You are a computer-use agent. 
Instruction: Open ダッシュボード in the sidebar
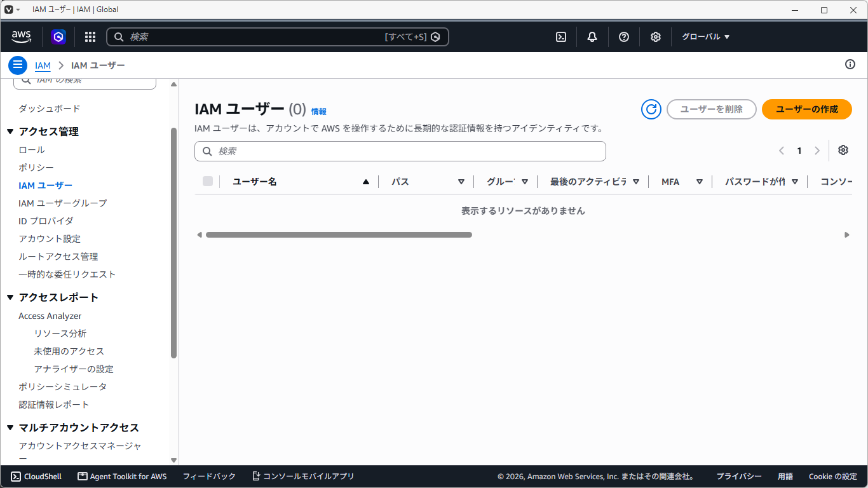point(50,109)
